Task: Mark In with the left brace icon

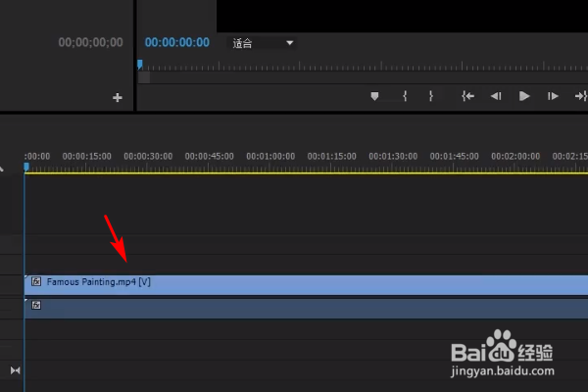Action: pyautogui.click(x=405, y=96)
